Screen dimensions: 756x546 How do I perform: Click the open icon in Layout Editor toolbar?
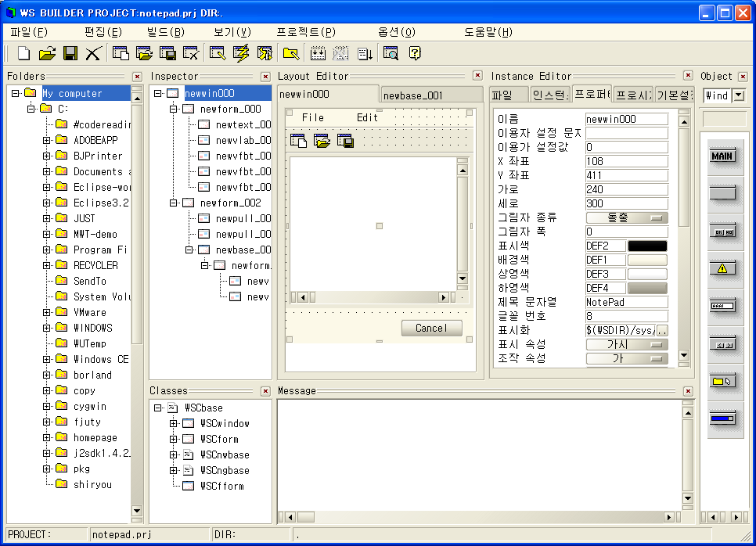pyautogui.click(x=322, y=141)
